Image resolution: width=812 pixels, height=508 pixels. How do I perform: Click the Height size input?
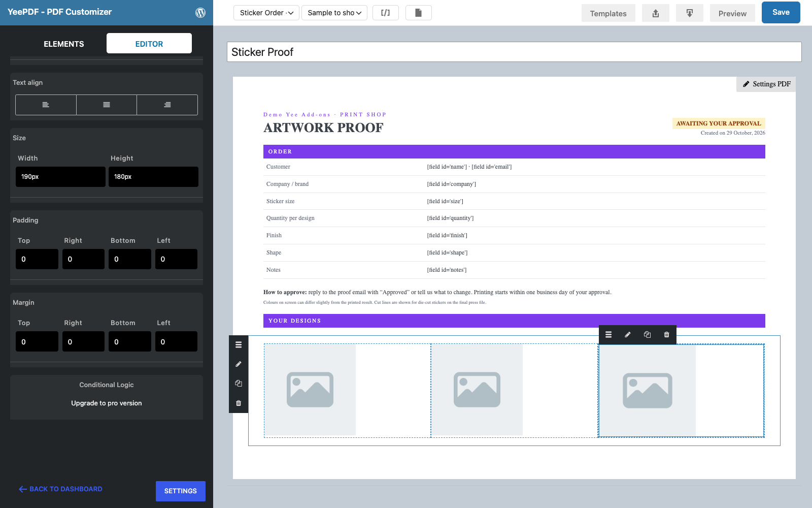[153, 177]
